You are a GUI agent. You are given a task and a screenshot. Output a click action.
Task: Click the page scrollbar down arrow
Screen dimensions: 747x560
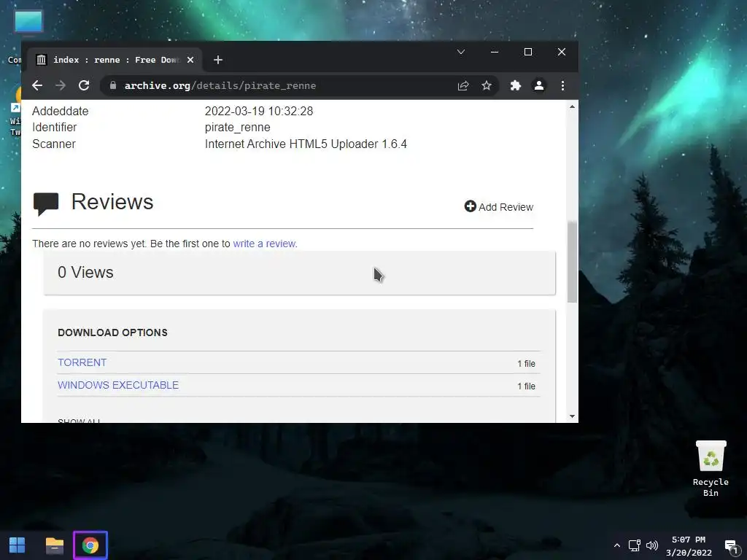point(572,416)
